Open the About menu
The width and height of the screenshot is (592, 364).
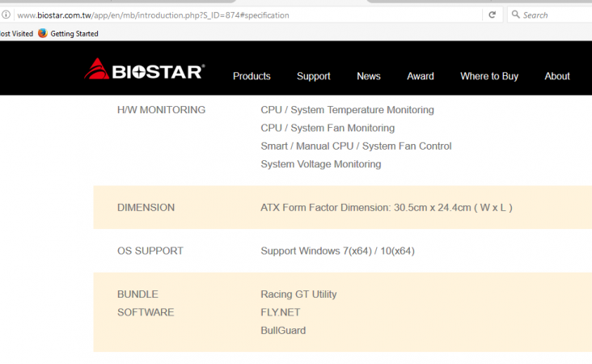click(x=557, y=76)
